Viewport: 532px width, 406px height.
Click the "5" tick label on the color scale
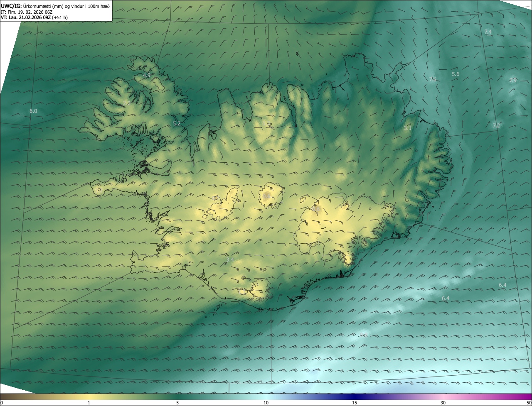pyautogui.click(x=177, y=403)
